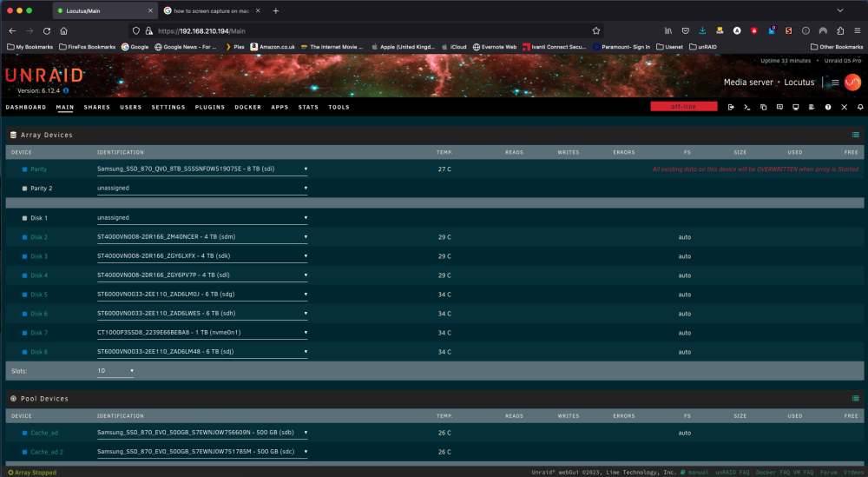Open the Other Bookmarks folder
Viewport: 868px width, 477px height.
(x=837, y=47)
